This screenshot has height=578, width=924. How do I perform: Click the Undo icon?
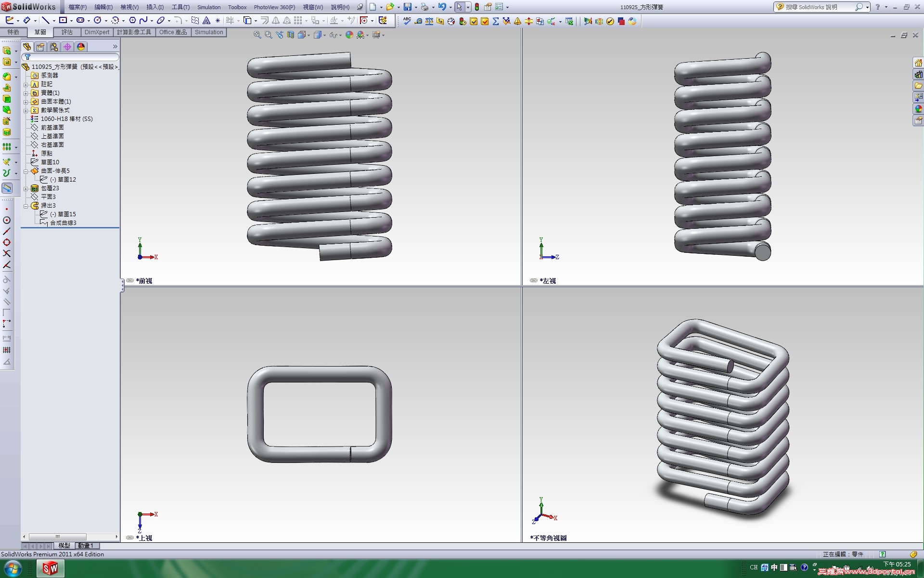442,7
